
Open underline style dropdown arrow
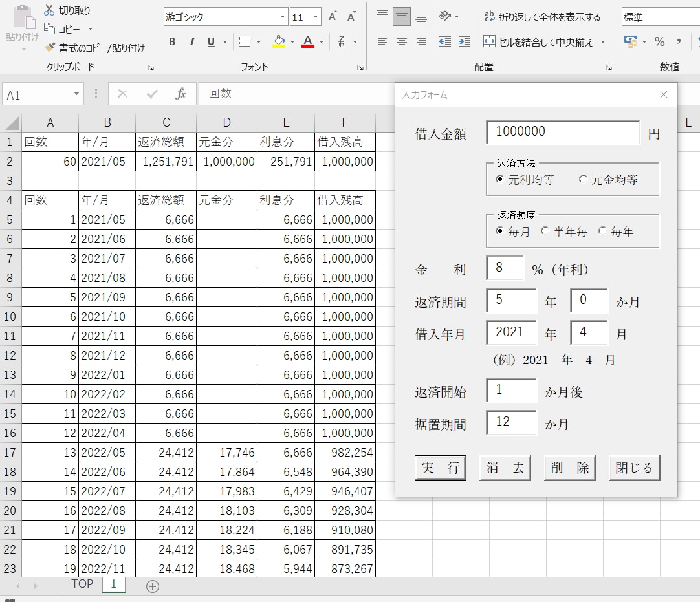coord(225,42)
